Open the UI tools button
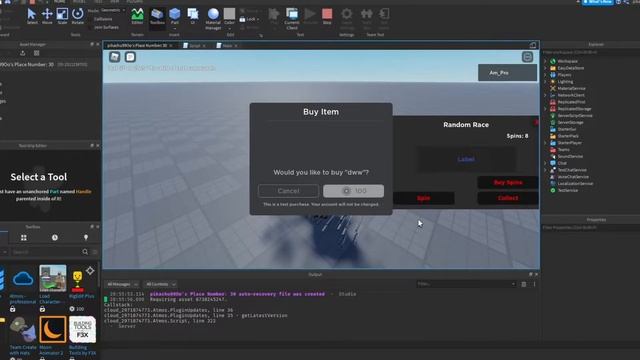 coord(193,16)
